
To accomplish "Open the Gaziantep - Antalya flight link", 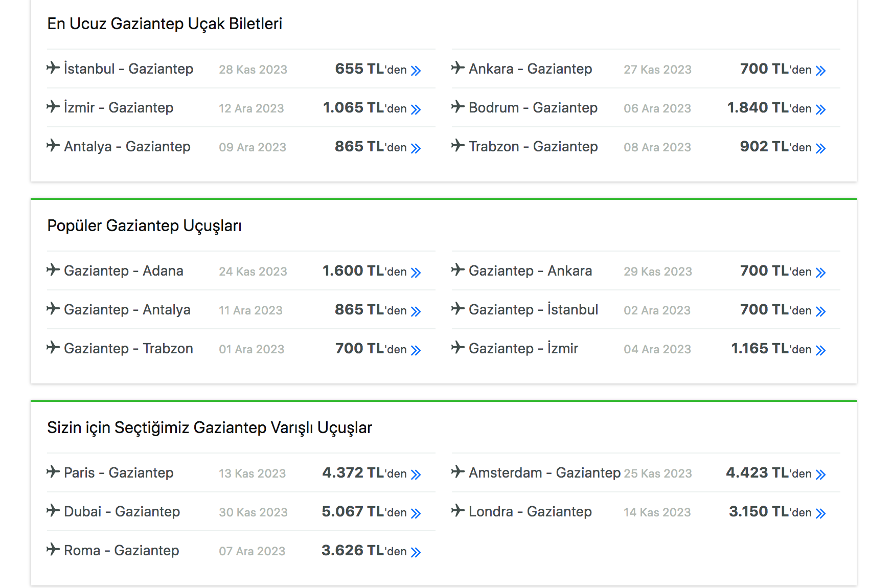I will pyautogui.click(x=127, y=310).
